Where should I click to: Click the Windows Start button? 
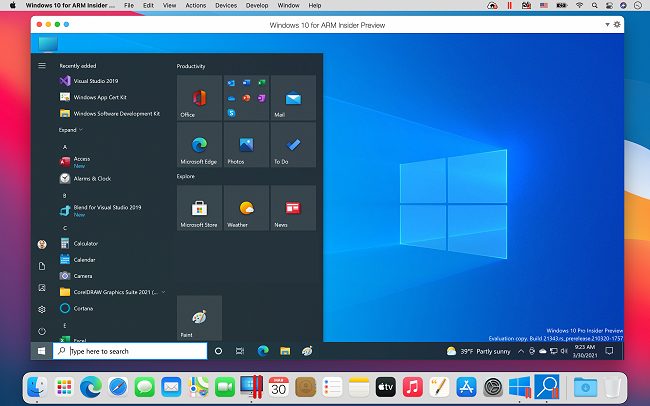(x=41, y=351)
